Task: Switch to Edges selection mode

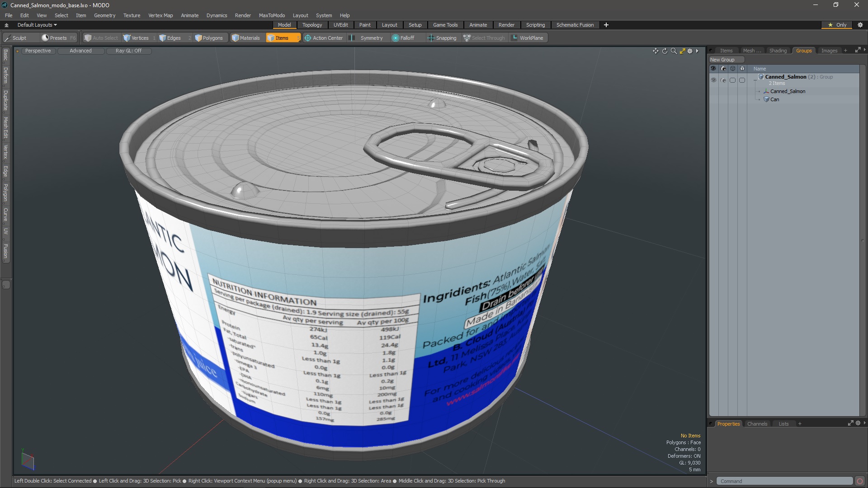Action: coord(174,38)
